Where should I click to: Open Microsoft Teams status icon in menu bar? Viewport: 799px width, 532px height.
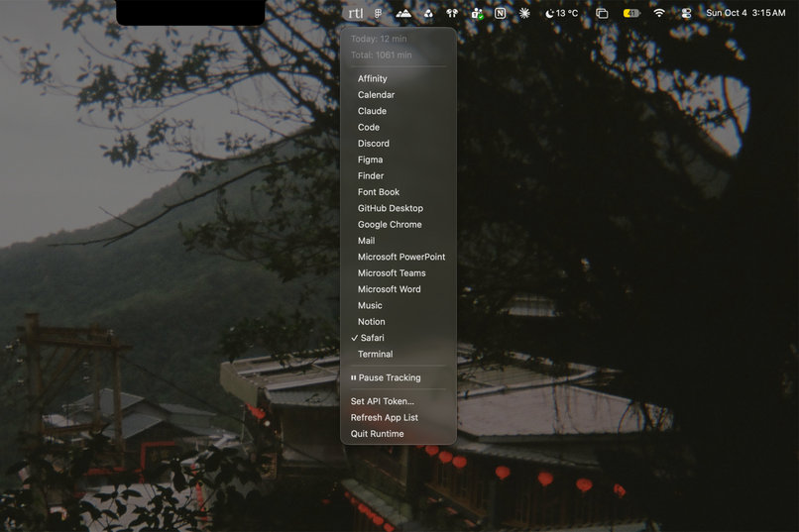[477, 13]
